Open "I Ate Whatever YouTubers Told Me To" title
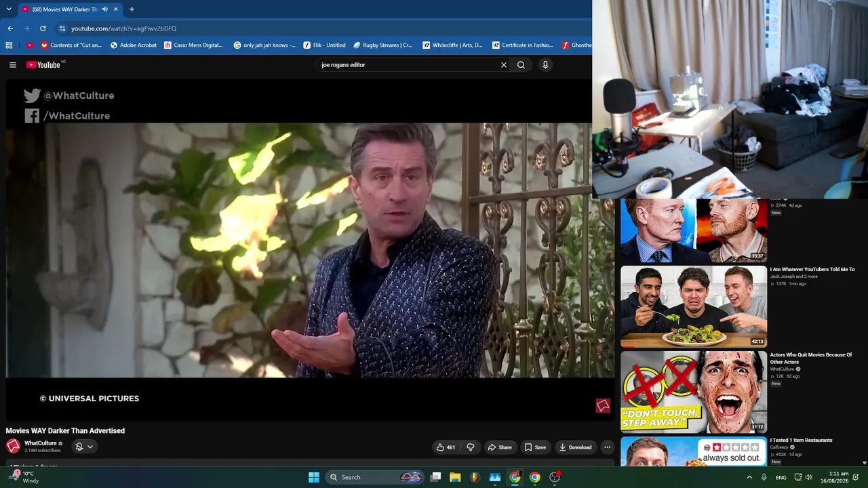The width and height of the screenshot is (868, 488). pyautogui.click(x=812, y=270)
